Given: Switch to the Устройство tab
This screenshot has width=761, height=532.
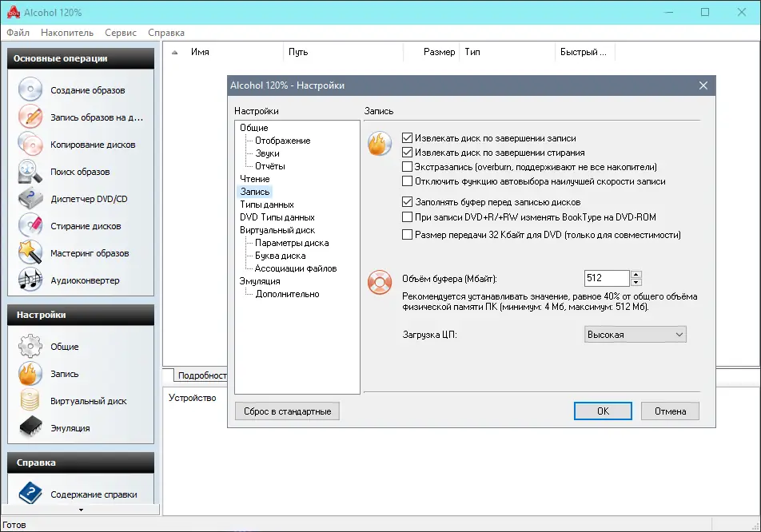Looking at the screenshot, I should (x=191, y=397).
